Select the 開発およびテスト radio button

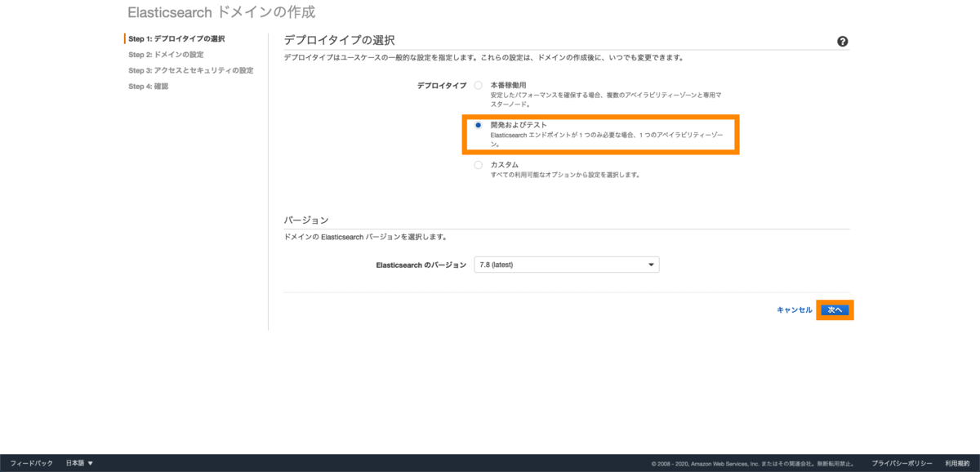click(479, 125)
